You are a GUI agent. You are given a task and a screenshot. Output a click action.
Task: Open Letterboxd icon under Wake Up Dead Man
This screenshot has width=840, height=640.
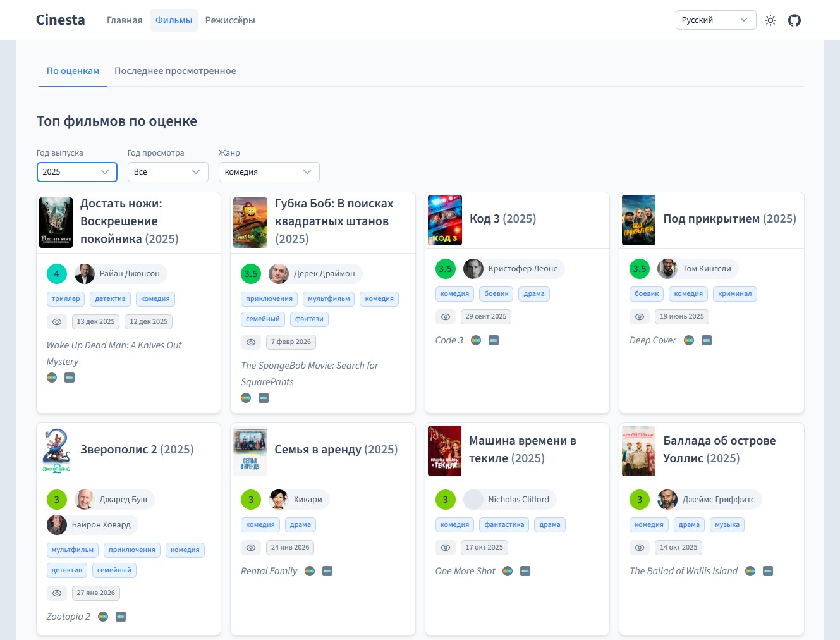(x=52, y=378)
